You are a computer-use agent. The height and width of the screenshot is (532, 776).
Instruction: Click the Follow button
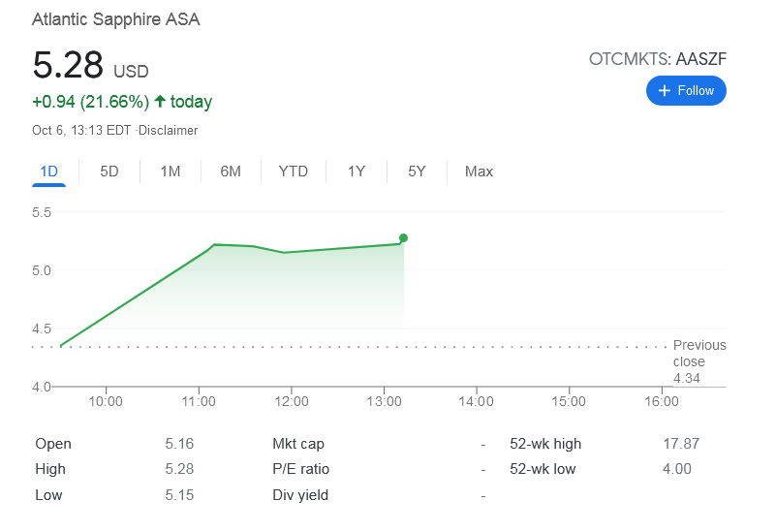tap(686, 90)
